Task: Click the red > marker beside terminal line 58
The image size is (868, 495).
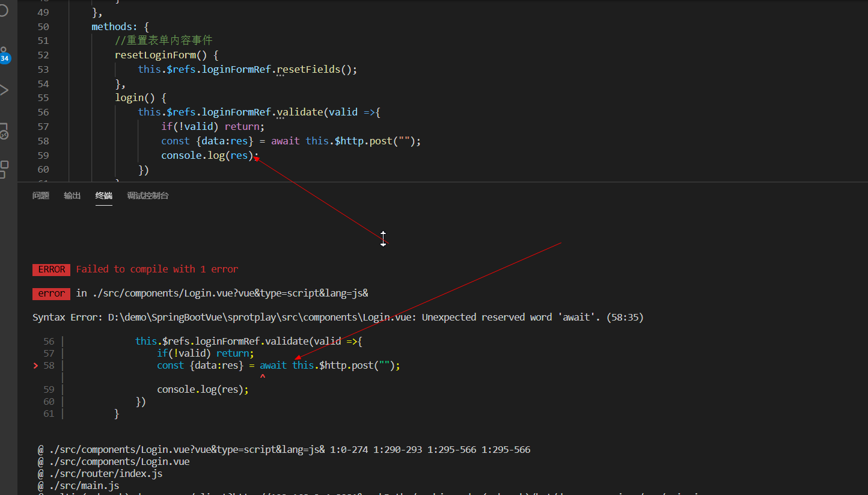Action: click(x=35, y=365)
